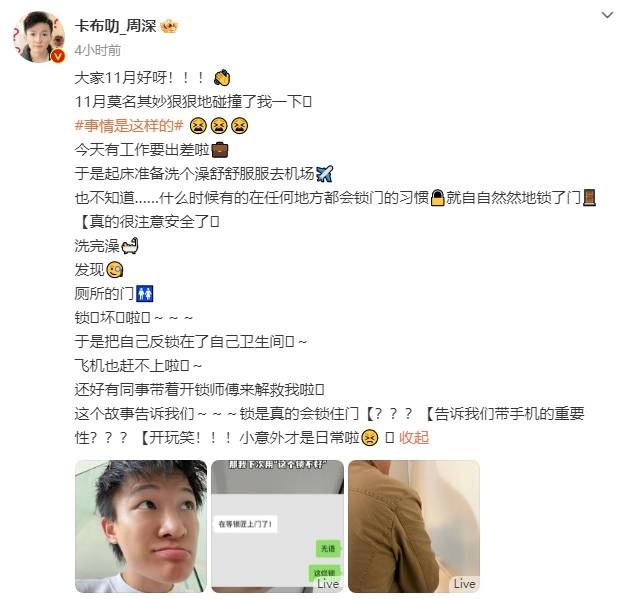Screen dimensions: 626x599
Task: Click the clapping hands emoji
Action: pos(222,78)
